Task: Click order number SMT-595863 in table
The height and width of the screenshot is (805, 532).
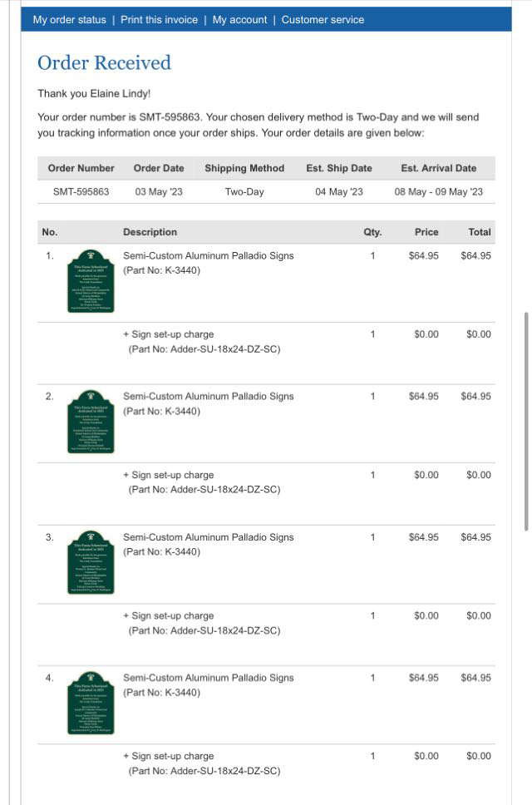Action: tap(81, 191)
